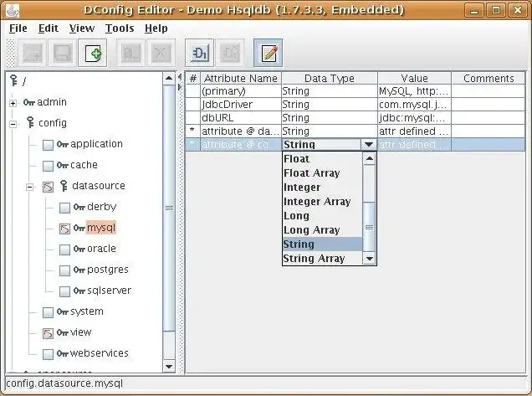
Task: Choose Long from the data type list
Action: 322,216
